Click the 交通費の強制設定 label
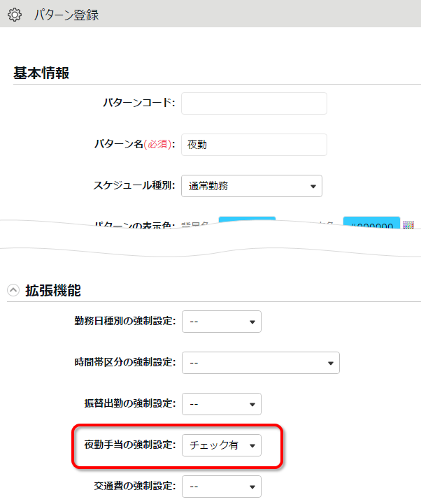Screen dimensions: 421x504 134,487
